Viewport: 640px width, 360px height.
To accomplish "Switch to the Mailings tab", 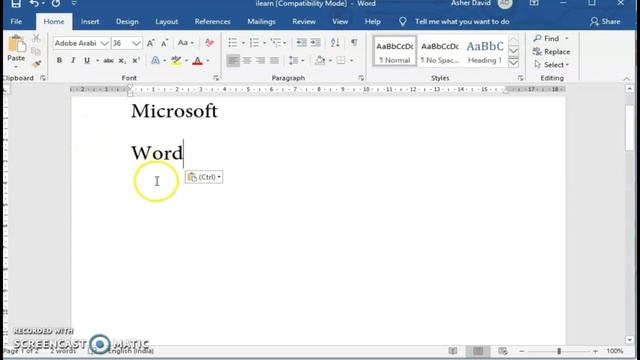I will tap(261, 22).
